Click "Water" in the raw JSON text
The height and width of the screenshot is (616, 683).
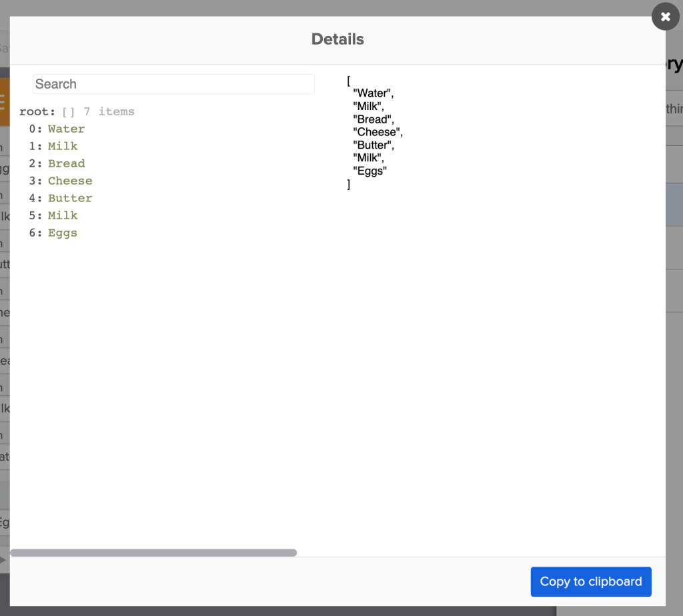[373, 94]
